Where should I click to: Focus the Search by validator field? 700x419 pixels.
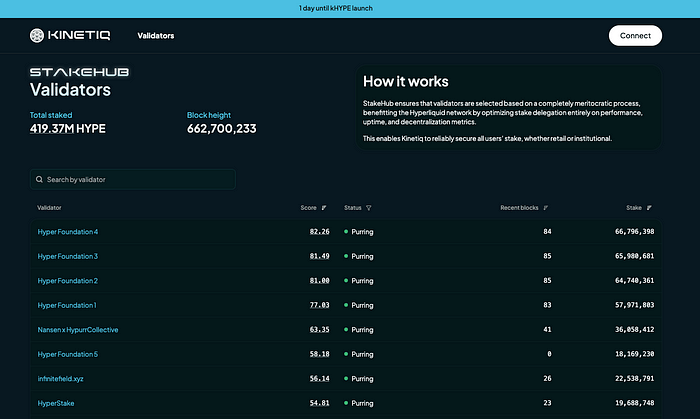click(133, 179)
